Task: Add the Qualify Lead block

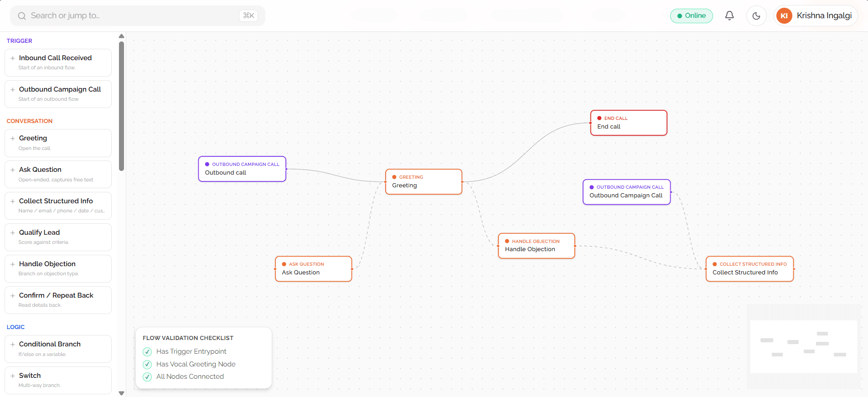Action: (58, 237)
